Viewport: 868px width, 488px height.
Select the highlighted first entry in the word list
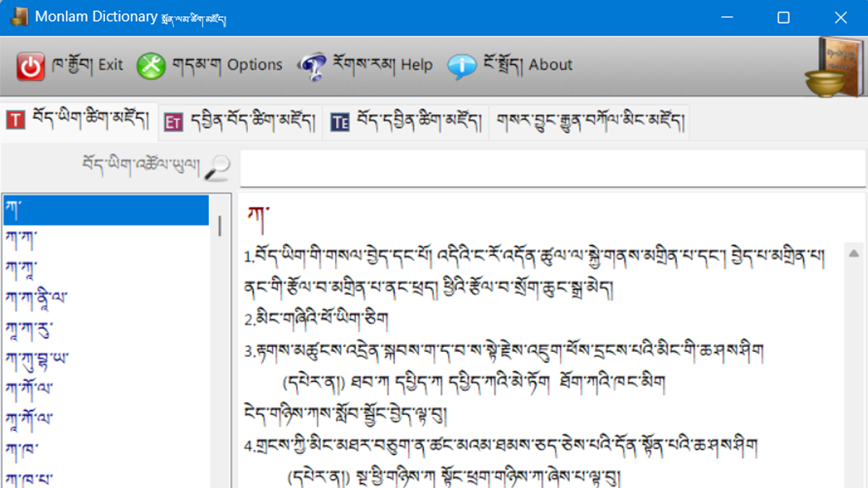[105, 209]
